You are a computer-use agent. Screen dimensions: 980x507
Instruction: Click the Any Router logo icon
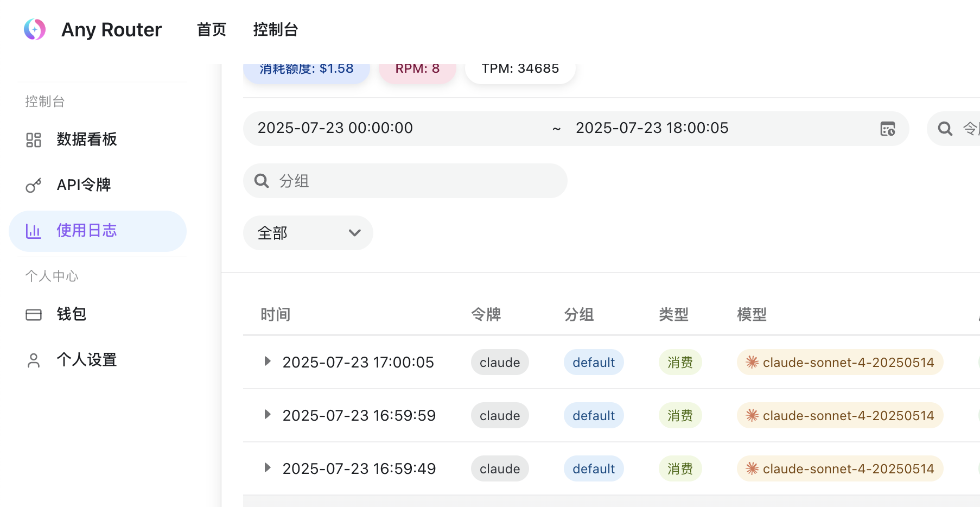tap(35, 29)
